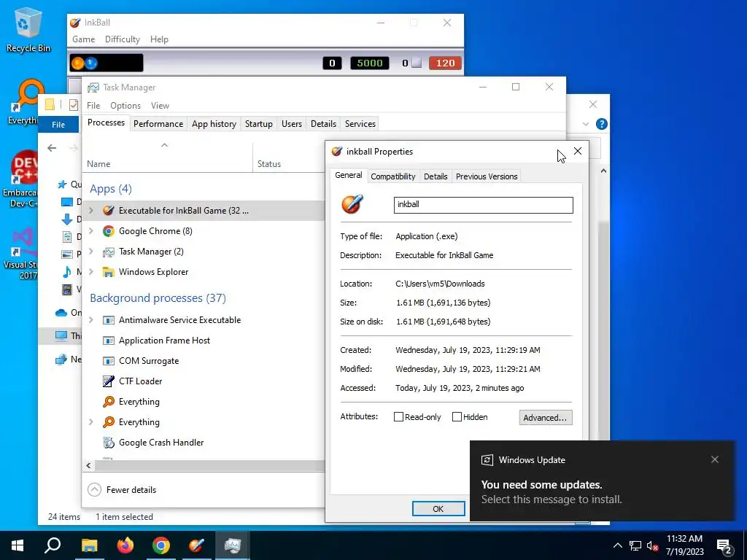Click the Windows Update notification icon
Screen dimensions: 747x560
point(487,460)
